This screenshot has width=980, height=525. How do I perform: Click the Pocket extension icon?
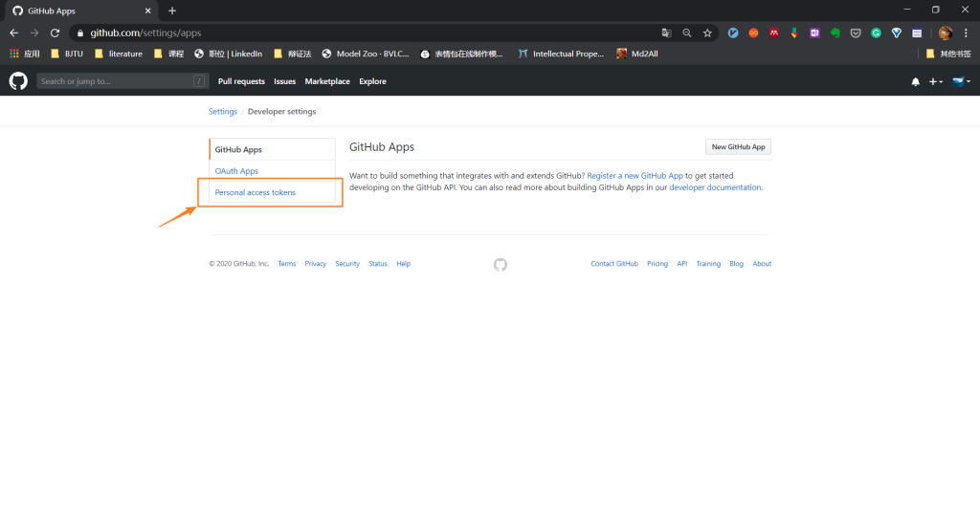tap(856, 33)
